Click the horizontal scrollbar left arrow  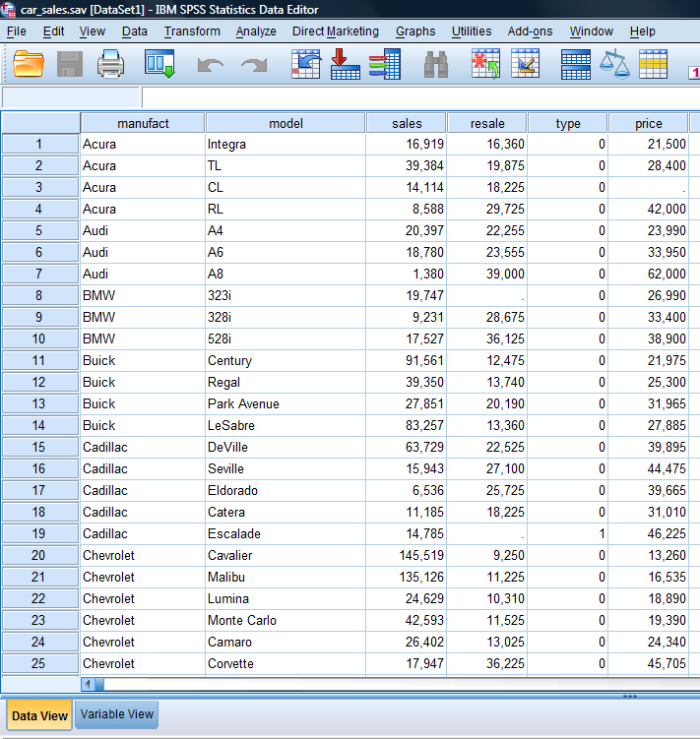[88, 684]
